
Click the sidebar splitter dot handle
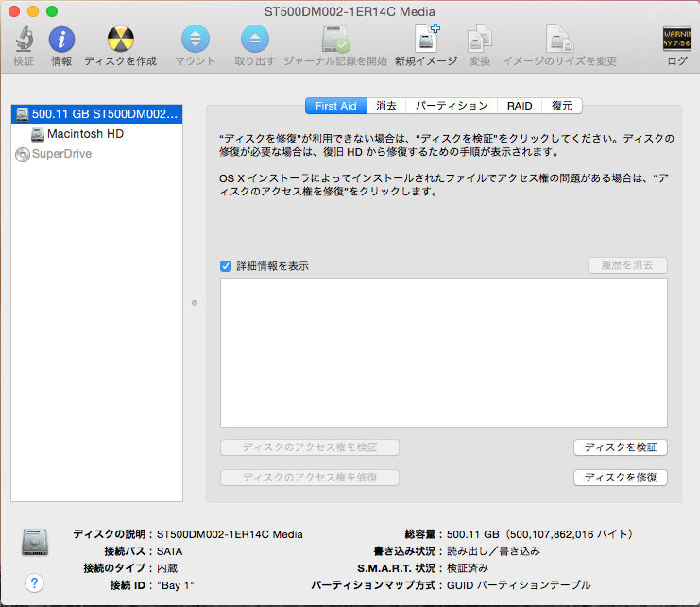tap(195, 303)
